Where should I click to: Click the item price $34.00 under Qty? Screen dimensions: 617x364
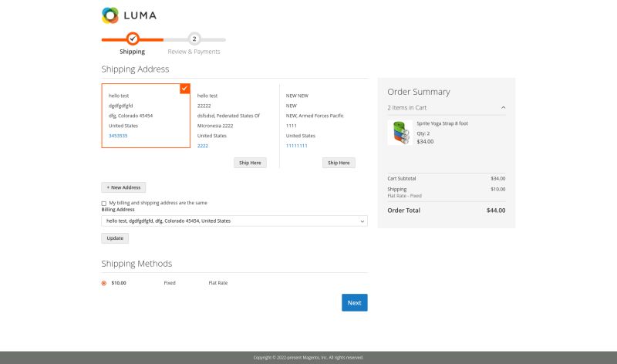(426, 142)
